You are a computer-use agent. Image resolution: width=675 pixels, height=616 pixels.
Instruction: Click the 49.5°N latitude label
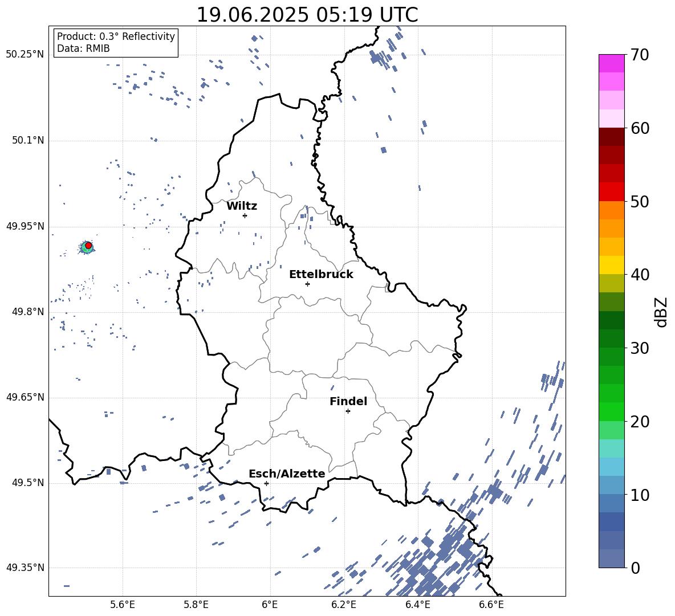(28, 482)
